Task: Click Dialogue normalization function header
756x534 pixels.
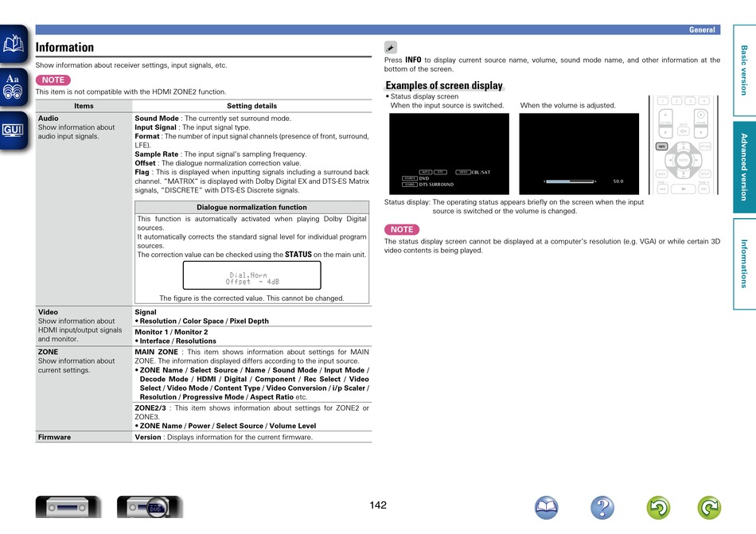Action: [251, 207]
